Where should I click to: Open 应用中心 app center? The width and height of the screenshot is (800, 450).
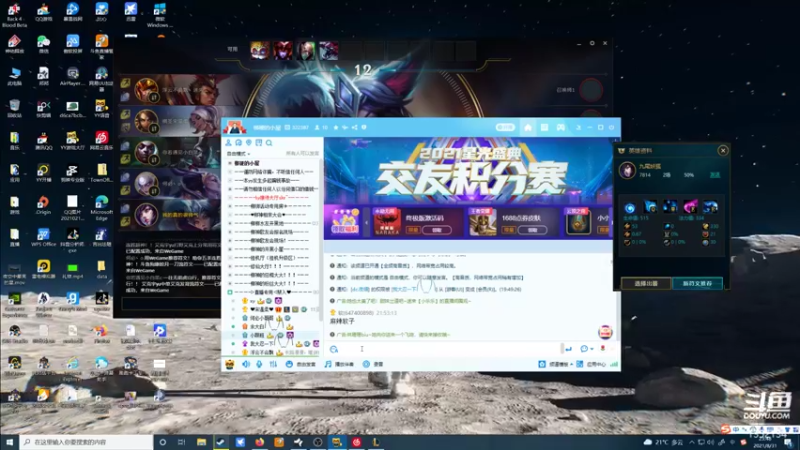[x=591, y=364]
